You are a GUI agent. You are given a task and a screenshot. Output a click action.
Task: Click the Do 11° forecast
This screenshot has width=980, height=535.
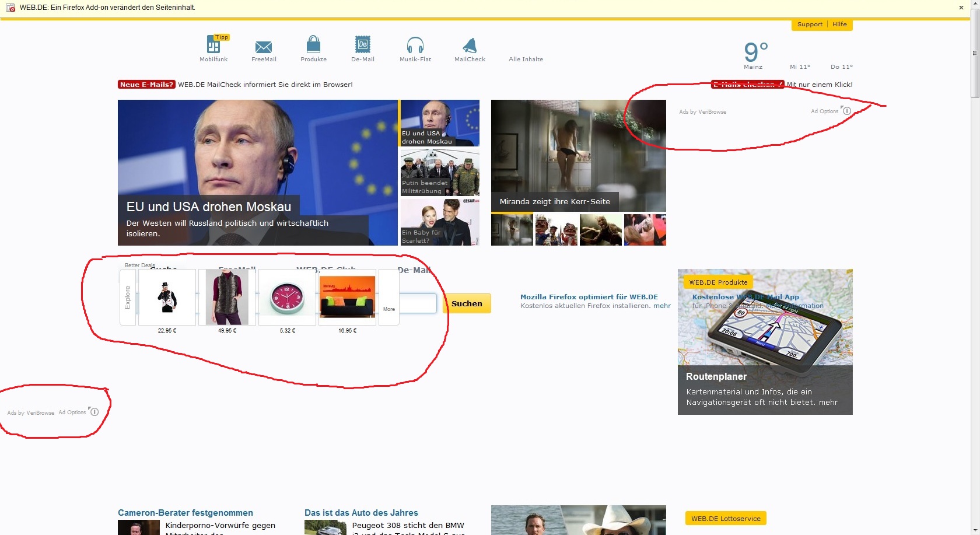click(842, 67)
